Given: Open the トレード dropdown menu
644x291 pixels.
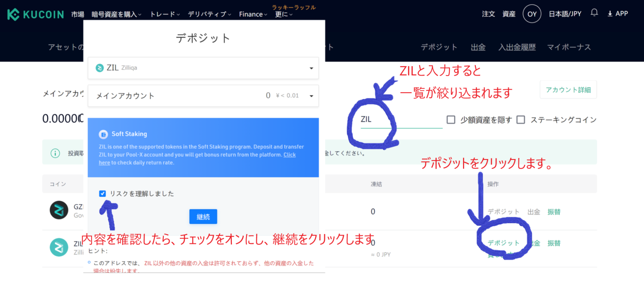Looking at the screenshot, I should click(x=165, y=14).
